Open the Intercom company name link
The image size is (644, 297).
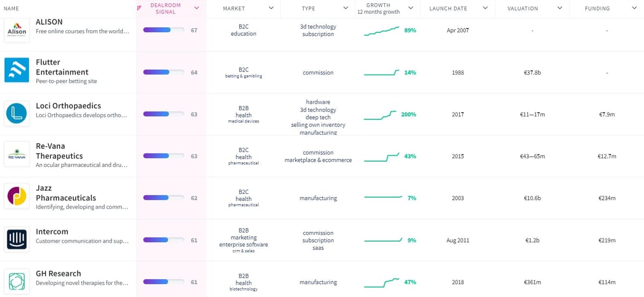(x=52, y=231)
